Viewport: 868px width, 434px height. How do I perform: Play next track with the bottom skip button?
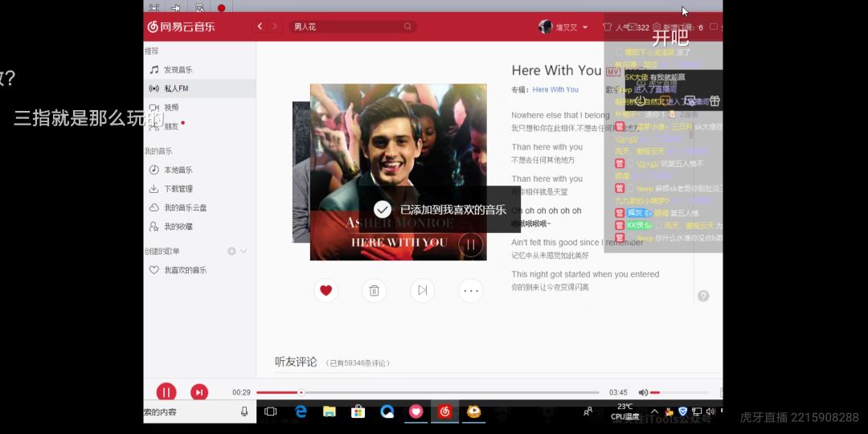(x=199, y=392)
